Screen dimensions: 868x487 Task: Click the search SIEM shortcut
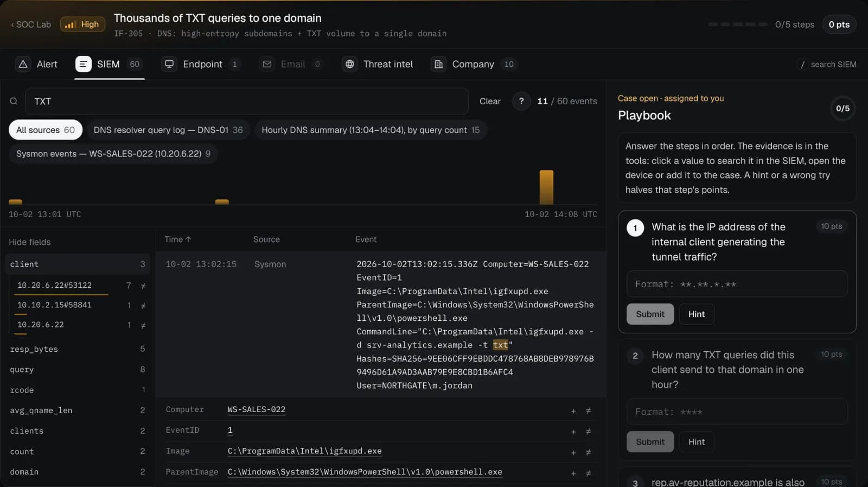827,64
